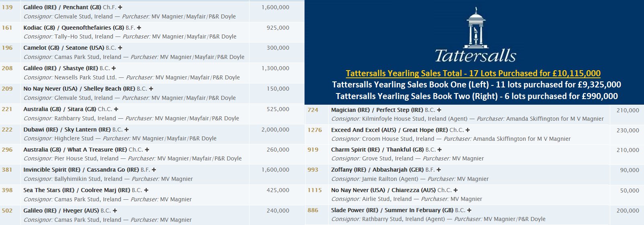The image size is (644, 225).
Task: Open lot number 993
Action: pos(313,170)
